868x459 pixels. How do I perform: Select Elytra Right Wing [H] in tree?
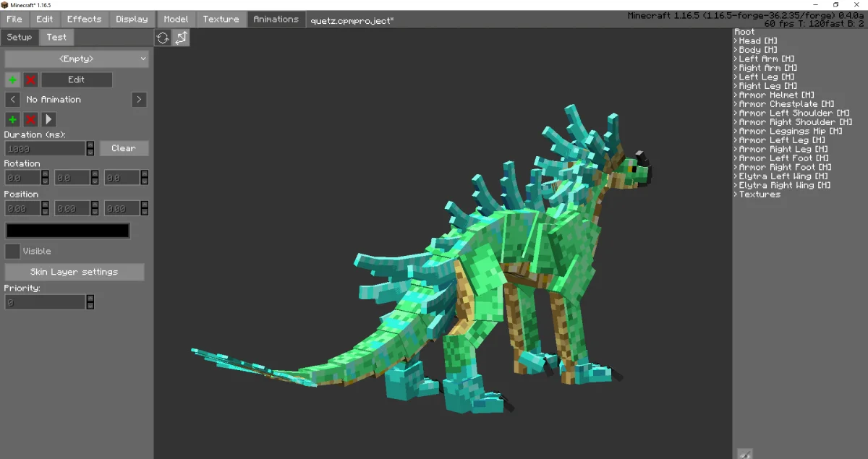tap(786, 186)
